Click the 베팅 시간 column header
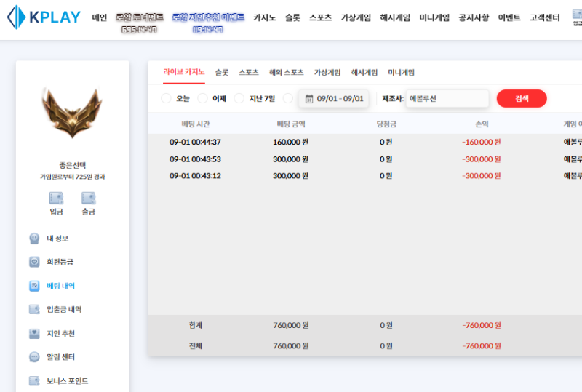The height and width of the screenshot is (392, 582). (195, 124)
